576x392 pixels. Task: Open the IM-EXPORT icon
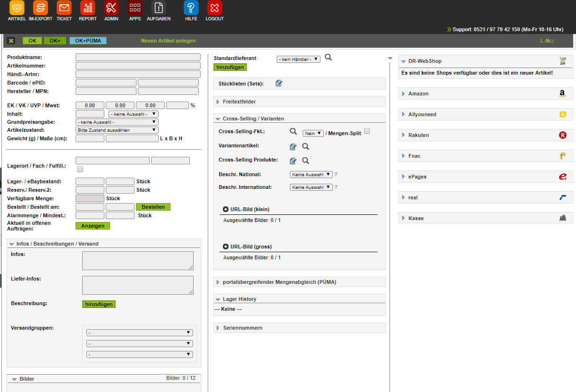pyautogui.click(x=41, y=8)
